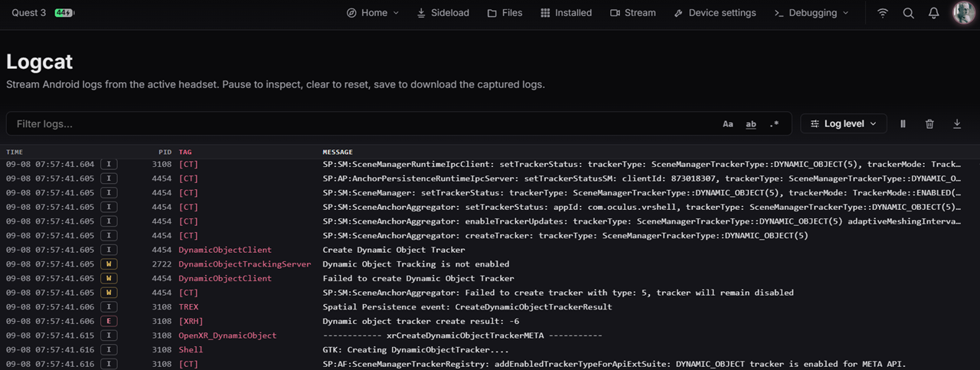Select AnchorPersistenceRuntimeIpcServer setTrackerStatusSM message

coord(642,178)
